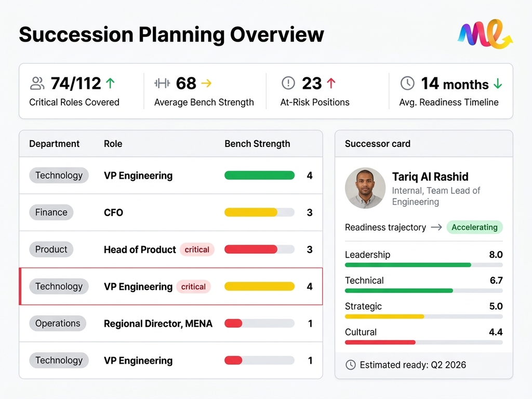Click the Critical Roles Covered people icon
Screen dimensions: 532x399
(x=37, y=83)
